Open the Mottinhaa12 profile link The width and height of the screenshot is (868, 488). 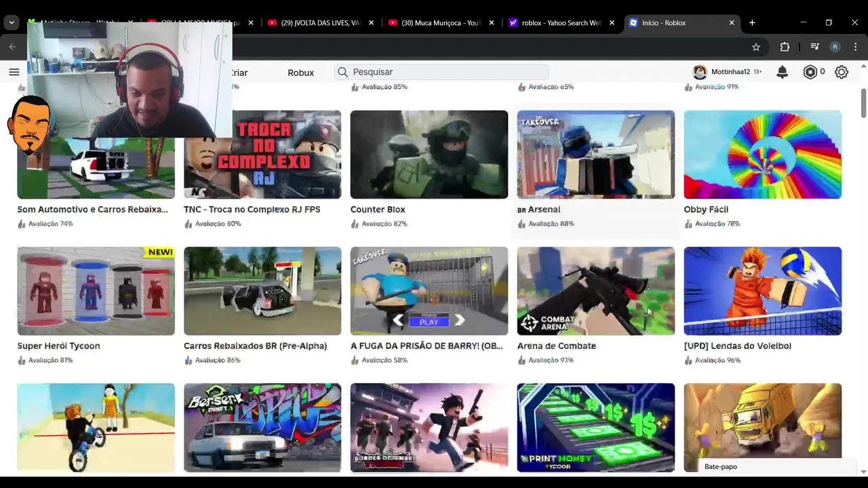(x=731, y=72)
